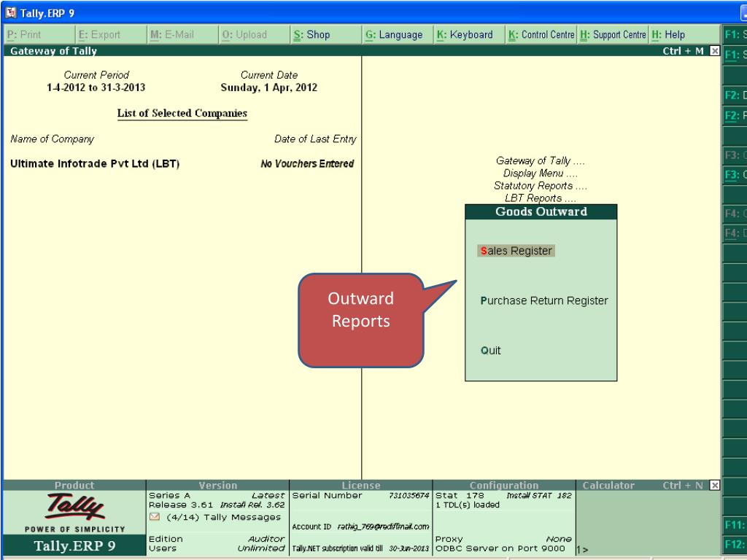Click the F12 button in right sidebar
Screen dimensions: 747x560
click(x=735, y=544)
